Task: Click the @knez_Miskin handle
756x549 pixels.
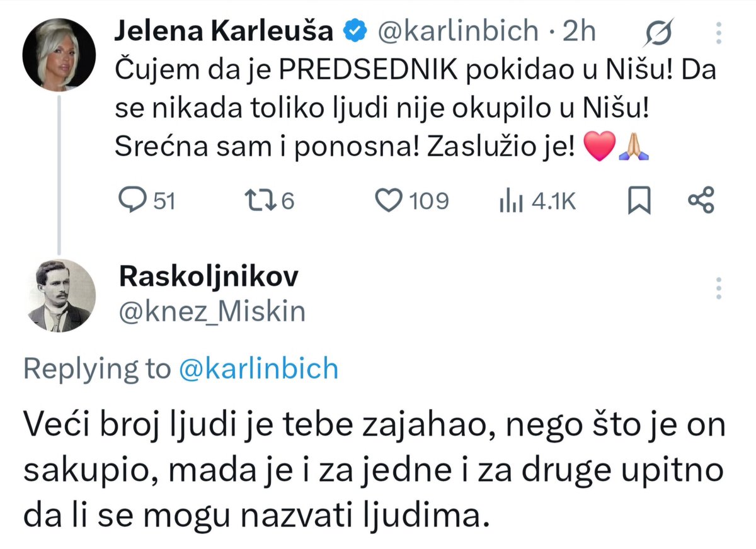Action: click(x=212, y=312)
